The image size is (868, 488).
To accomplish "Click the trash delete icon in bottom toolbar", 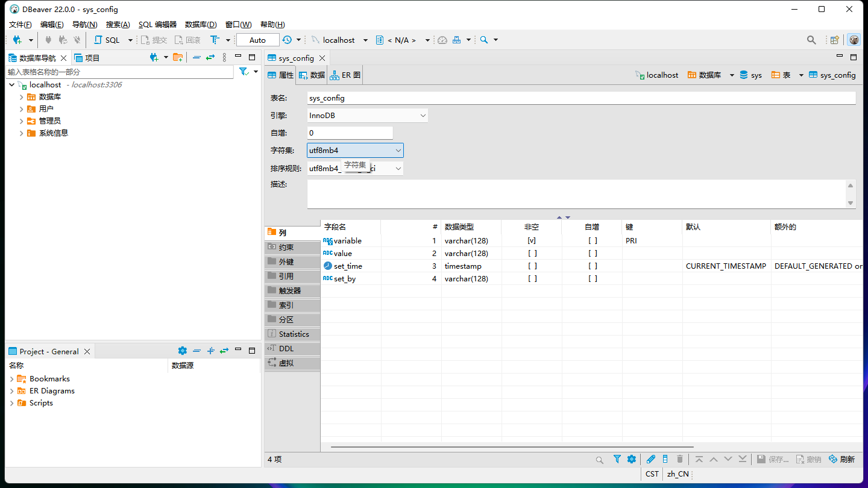I will (680, 459).
